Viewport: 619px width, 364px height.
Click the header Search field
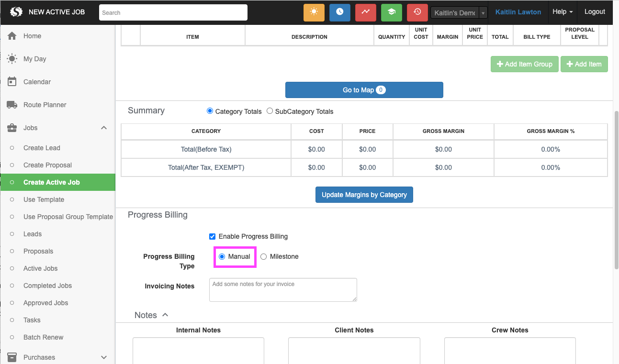(173, 12)
